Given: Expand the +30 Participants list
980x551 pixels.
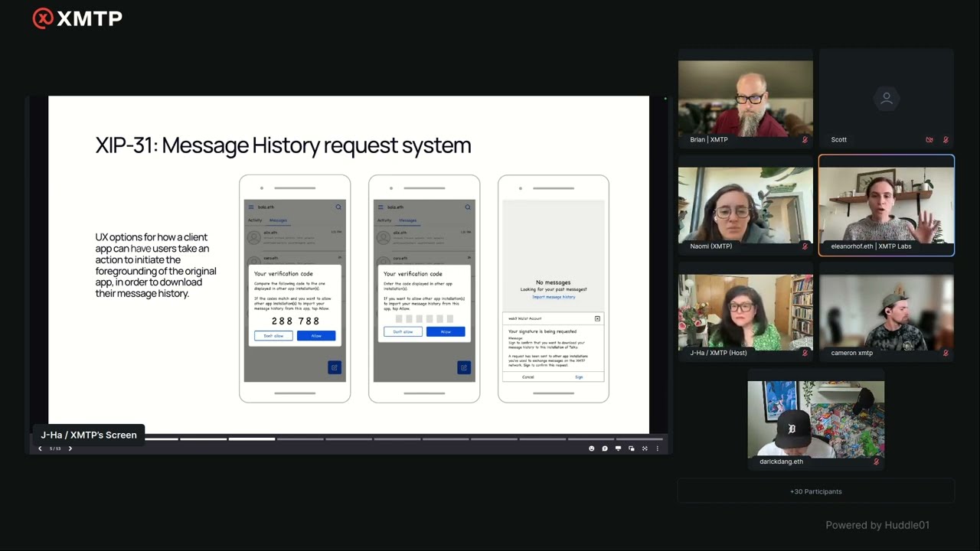Looking at the screenshot, I should 815,491.
